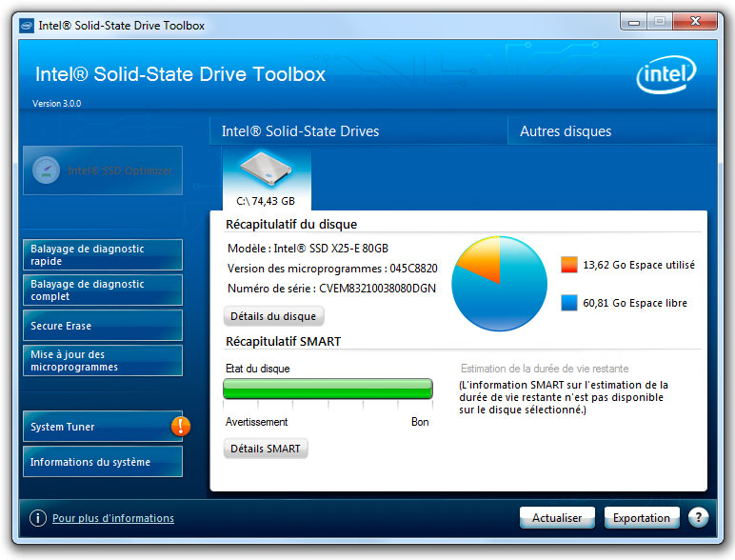Open Informations du système
735x560 pixels.
[103, 462]
